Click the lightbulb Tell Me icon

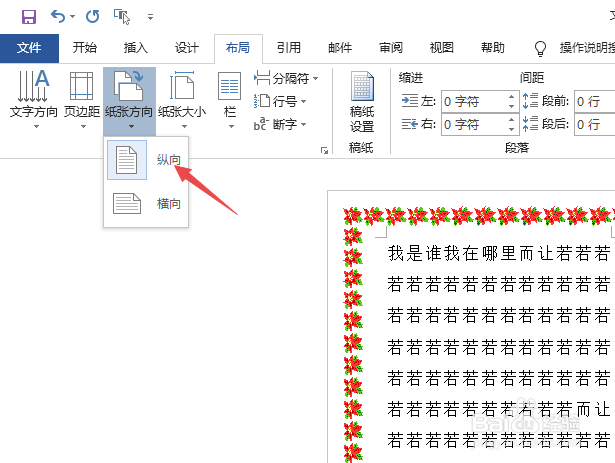coord(540,48)
